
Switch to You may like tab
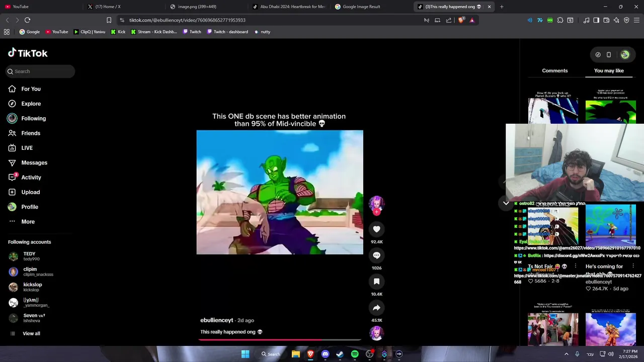tap(609, 71)
